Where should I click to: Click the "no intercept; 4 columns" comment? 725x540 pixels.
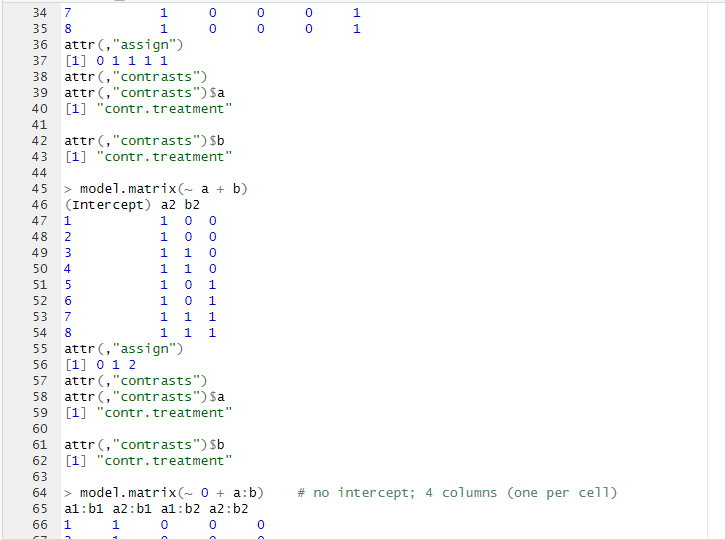[457, 492]
